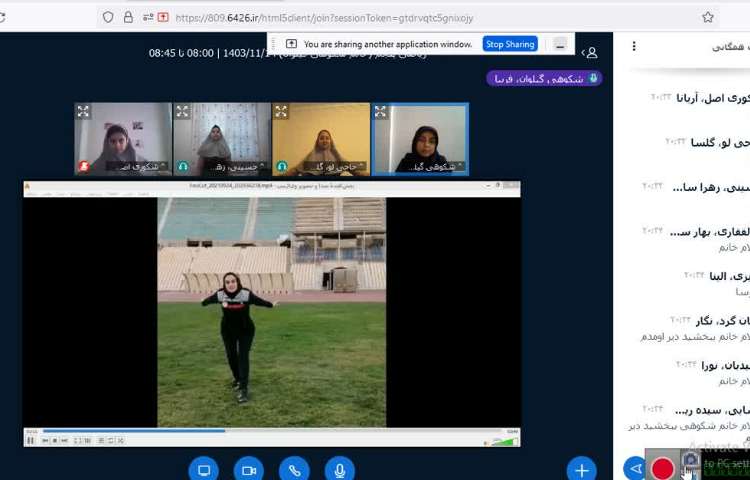Image resolution: width=750 pixels, height=480 pixels.
Task: Click red screen-sharing indicator in address bar
Action: (x=163, y=18)
